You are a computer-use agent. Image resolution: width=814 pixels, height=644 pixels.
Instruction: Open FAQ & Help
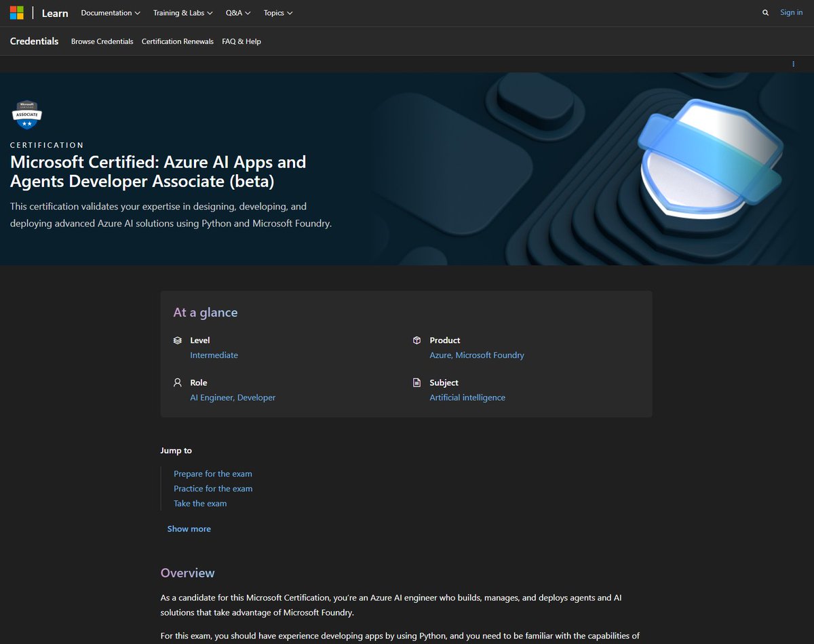(241, 41)
